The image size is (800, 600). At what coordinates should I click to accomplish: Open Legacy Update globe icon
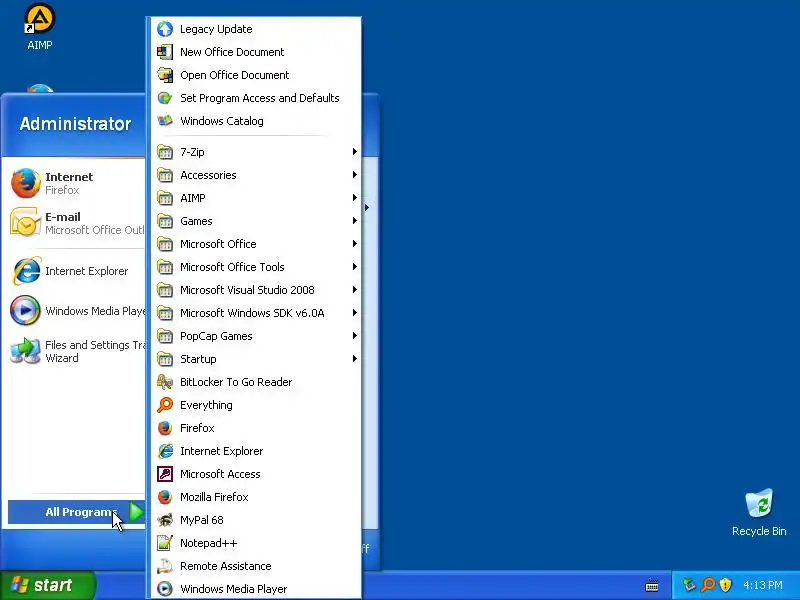tap(165, 29)
